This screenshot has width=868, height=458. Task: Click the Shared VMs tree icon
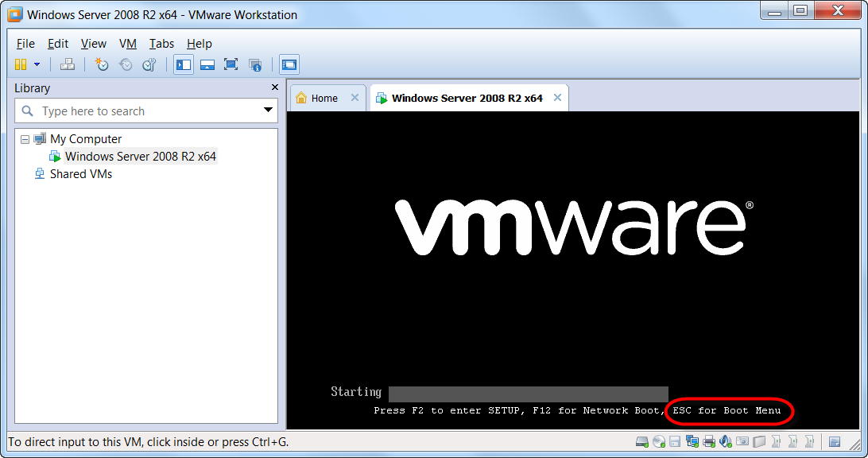coord(39,174)
